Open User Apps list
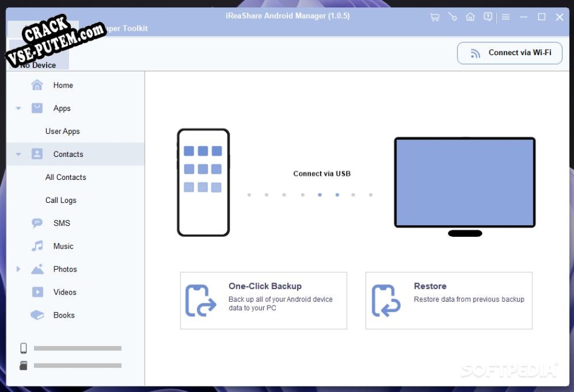The image size is (574, 392). (x=62, y=131)
